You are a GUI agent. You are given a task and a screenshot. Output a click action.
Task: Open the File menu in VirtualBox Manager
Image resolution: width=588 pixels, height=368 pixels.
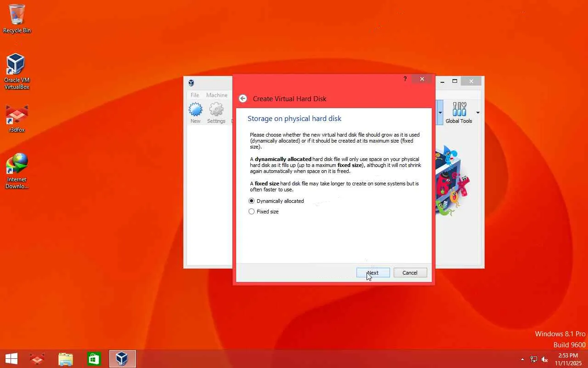[x=195, y=95]
